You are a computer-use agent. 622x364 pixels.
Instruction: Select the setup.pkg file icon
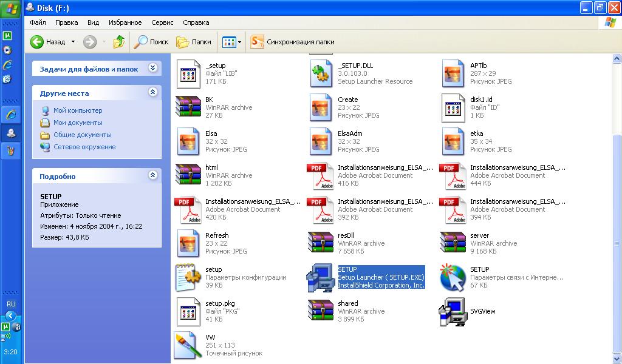tap(188, 311)
